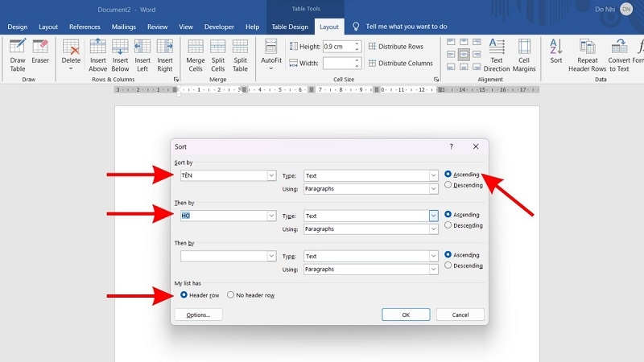
Task: Click the Merge Cells icon
Action: [195, 54]
